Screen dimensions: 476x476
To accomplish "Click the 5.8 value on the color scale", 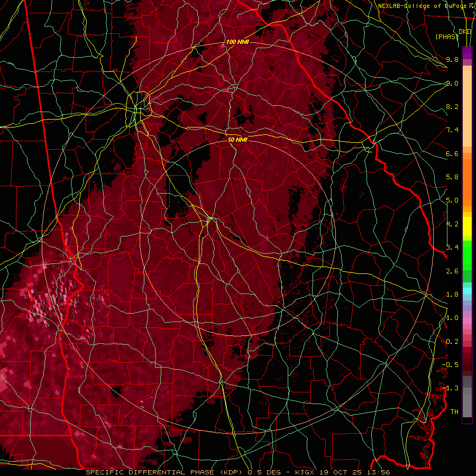I will click(x=452, y=177).
